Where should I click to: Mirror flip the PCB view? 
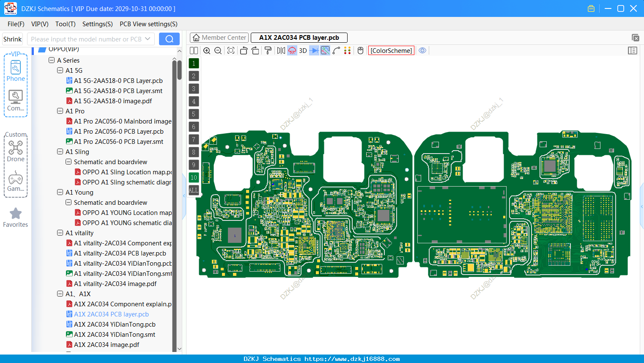[281, 50]
